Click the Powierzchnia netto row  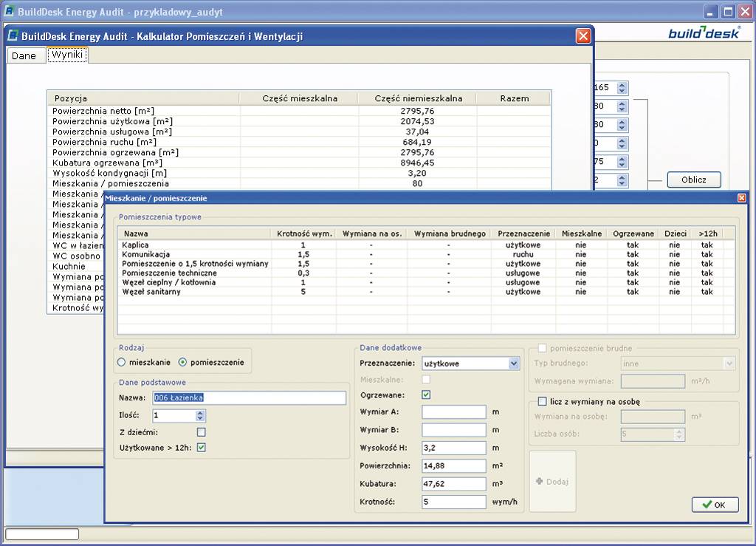click(x=299, y=111)
